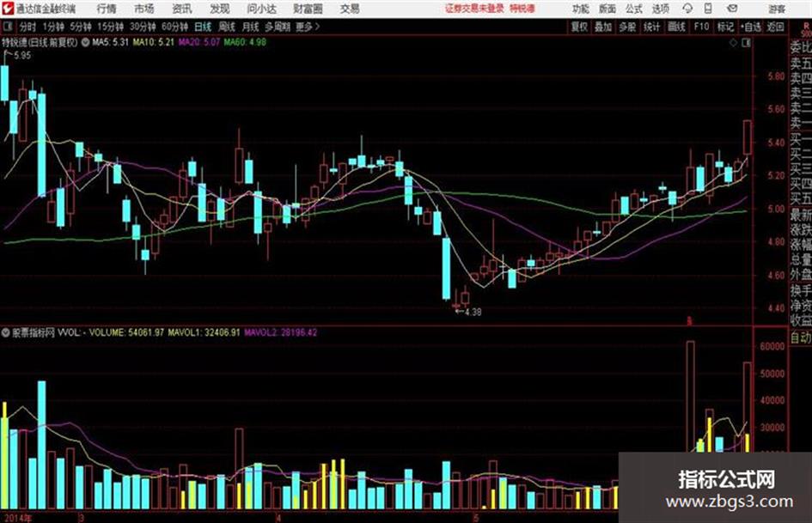Switch to the 分时 period tab
The image size is (812, 523).
pos(27,27)
